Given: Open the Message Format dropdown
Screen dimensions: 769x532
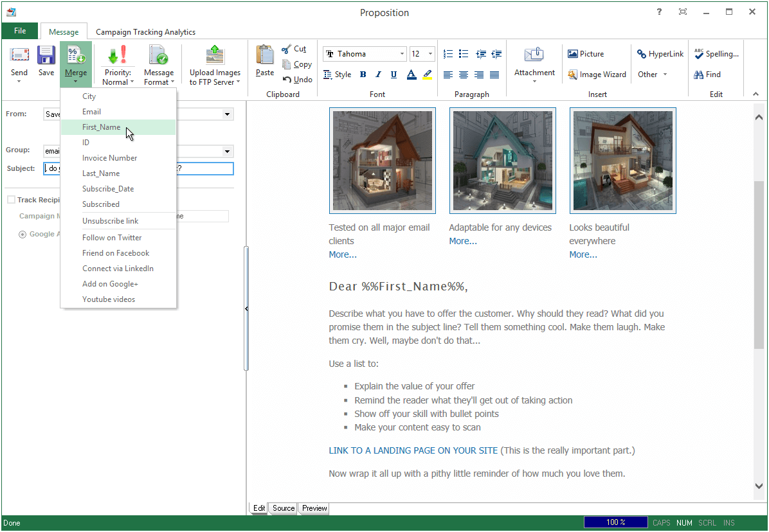Looking at the screenshot, I should (158, 65).
